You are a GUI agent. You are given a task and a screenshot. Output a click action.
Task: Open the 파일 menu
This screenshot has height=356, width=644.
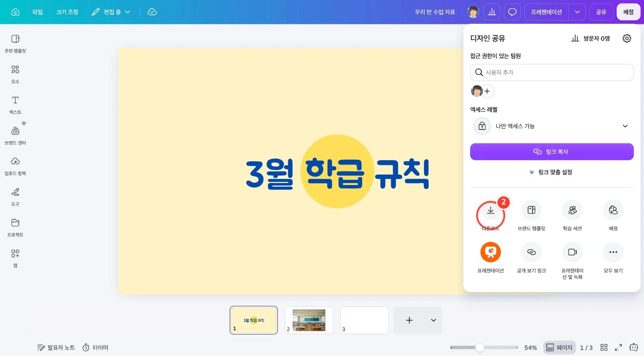pyautogui.click(x=37, y=12)
